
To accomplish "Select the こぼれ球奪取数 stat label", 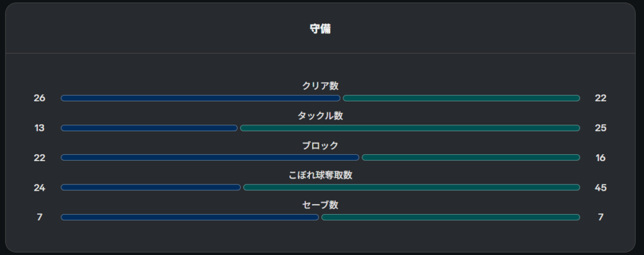I will coord(320,175).
